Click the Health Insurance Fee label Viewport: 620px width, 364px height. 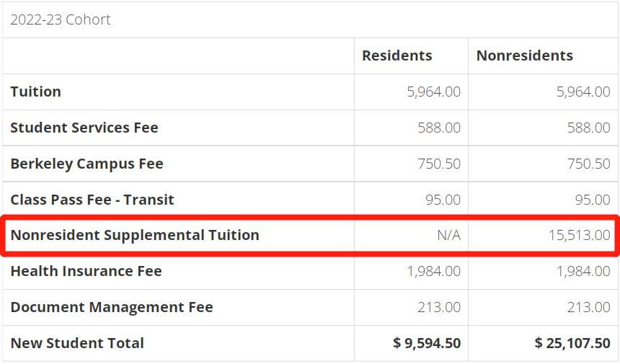[86, 271]
